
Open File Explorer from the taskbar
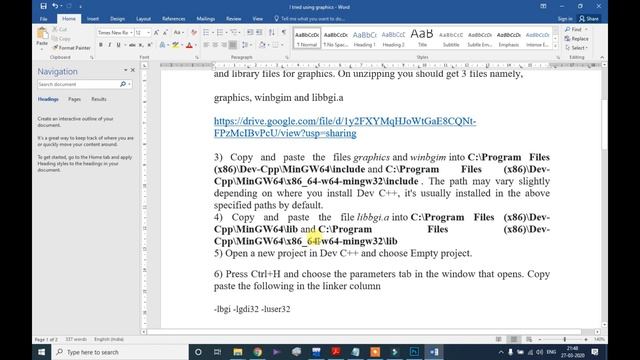coord(238,352)
